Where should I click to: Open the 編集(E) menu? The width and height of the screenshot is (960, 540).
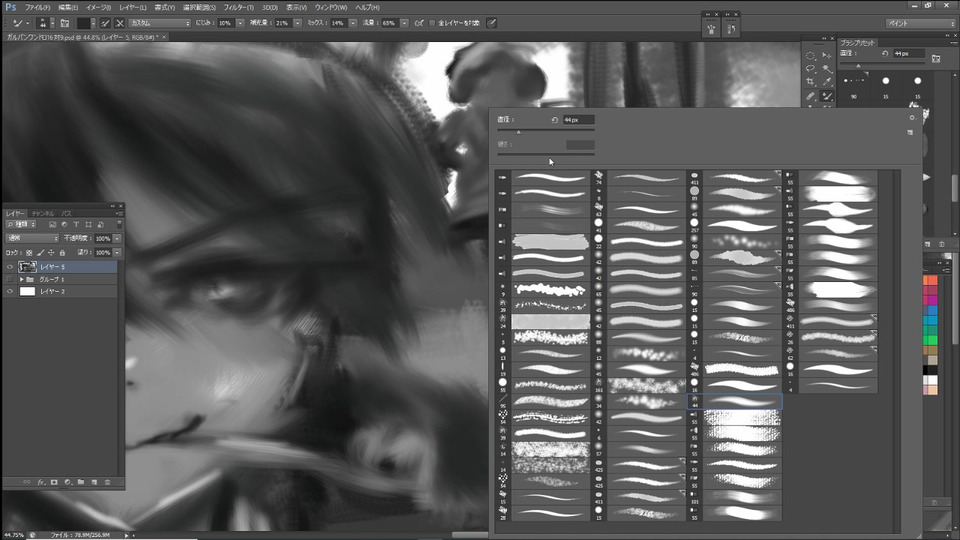[x=68, y=7]
